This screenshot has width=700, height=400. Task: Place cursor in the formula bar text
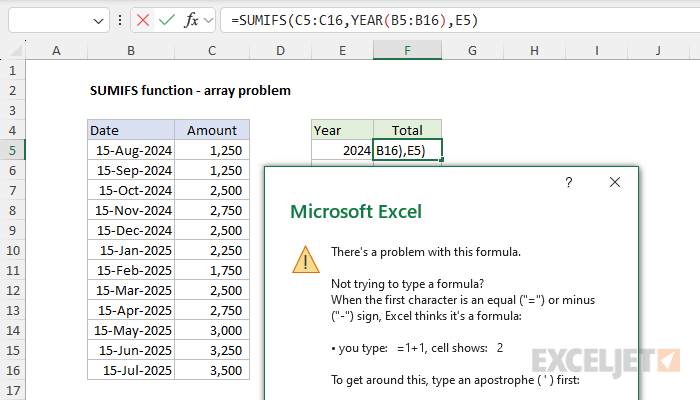[x=354, y=20]
